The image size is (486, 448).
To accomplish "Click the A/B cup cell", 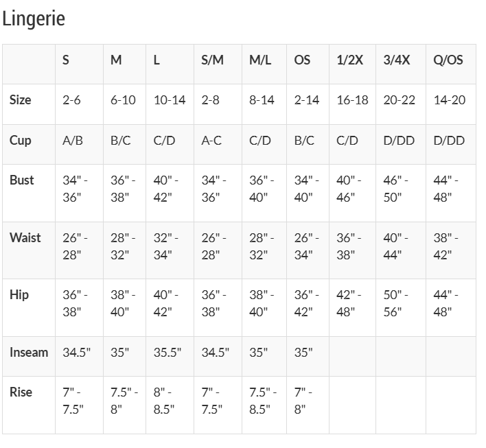I will pyautogui.click(x=73, y=141).
